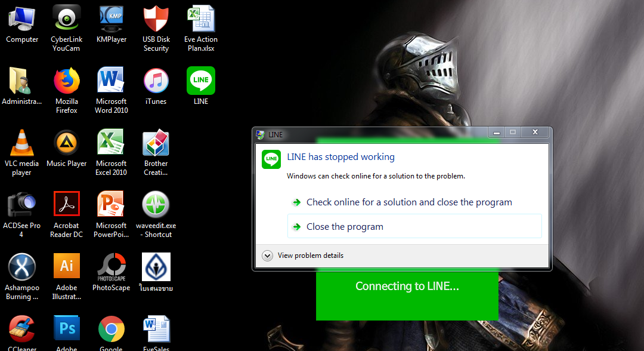The width and height of the screenshot is (644, 351).
Task: Open the Administrator folder icon
Action: (20, 81)
